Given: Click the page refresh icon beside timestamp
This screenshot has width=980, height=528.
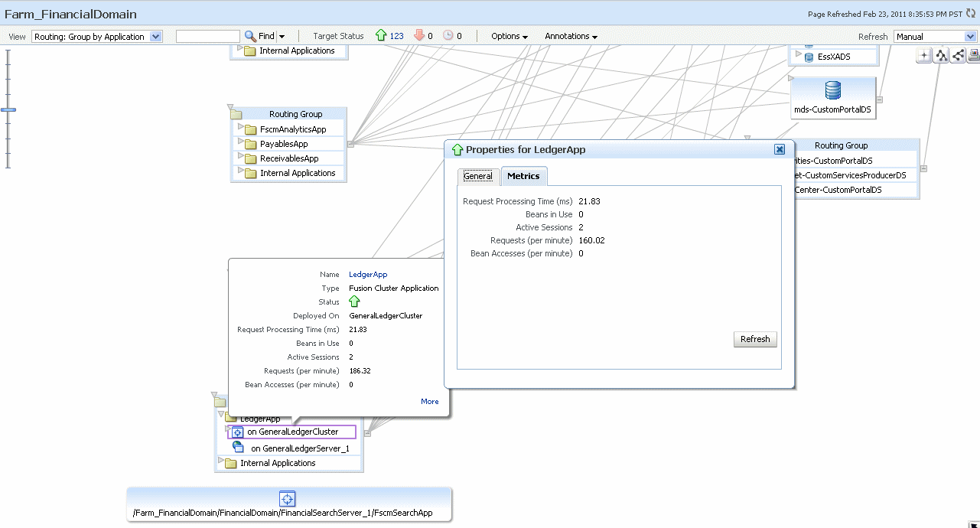Looking at the screenshot, I should pyautogui.click(x=971, y=13).
